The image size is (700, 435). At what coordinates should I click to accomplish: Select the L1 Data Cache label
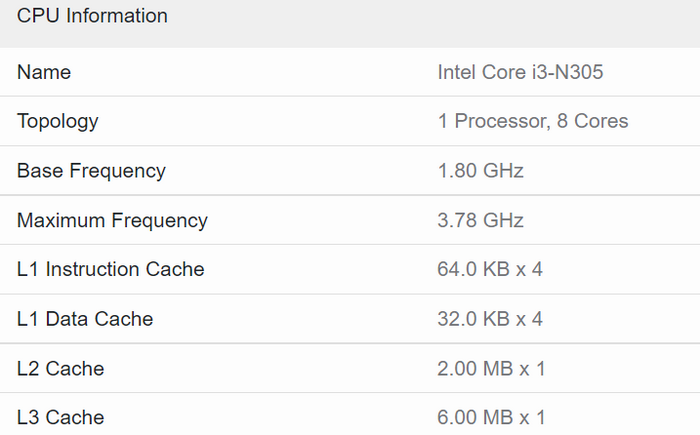coord(85,319)
